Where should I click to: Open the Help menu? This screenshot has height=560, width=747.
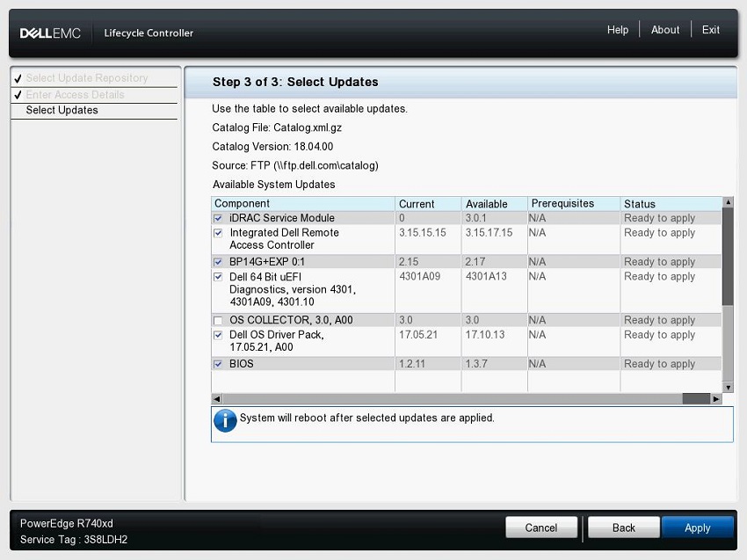coord(618,30)
